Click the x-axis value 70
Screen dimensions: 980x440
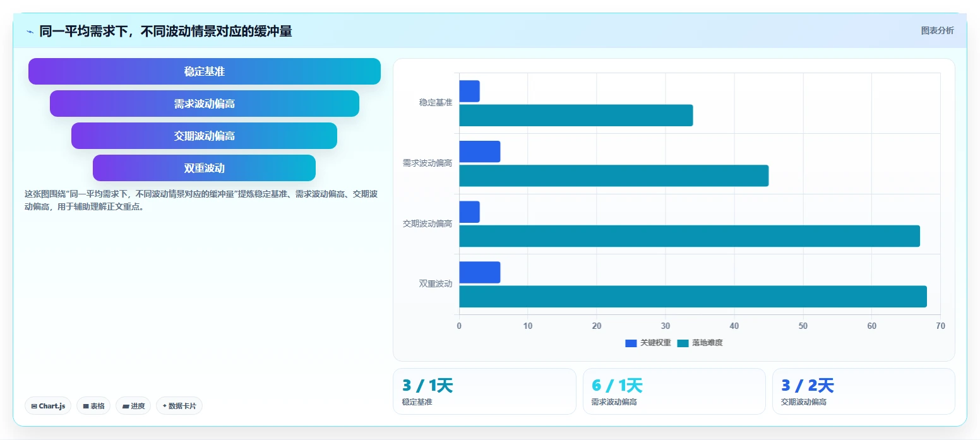[940, 326]
